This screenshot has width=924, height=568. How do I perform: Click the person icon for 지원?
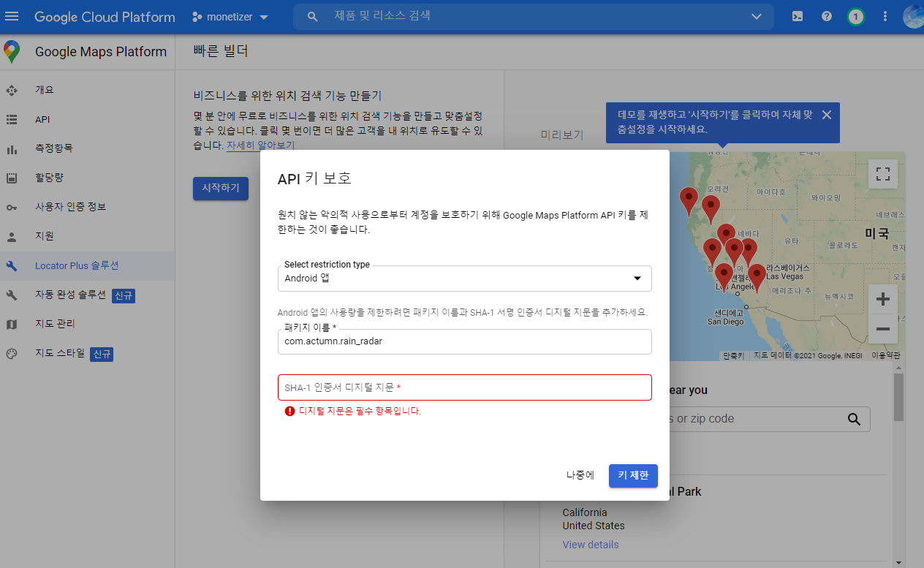tap(12, 237)
